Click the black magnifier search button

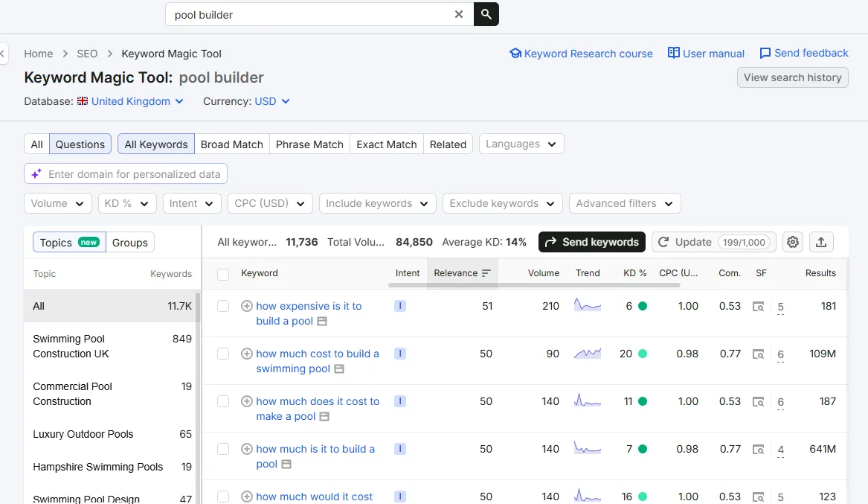pyautogui.click(x=486, y=14)
